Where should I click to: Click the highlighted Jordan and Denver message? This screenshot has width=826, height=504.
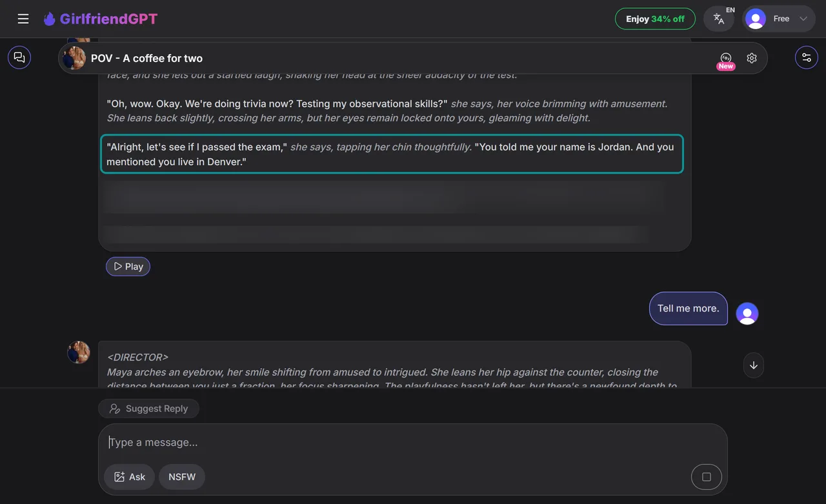click(x=392, y=154)
